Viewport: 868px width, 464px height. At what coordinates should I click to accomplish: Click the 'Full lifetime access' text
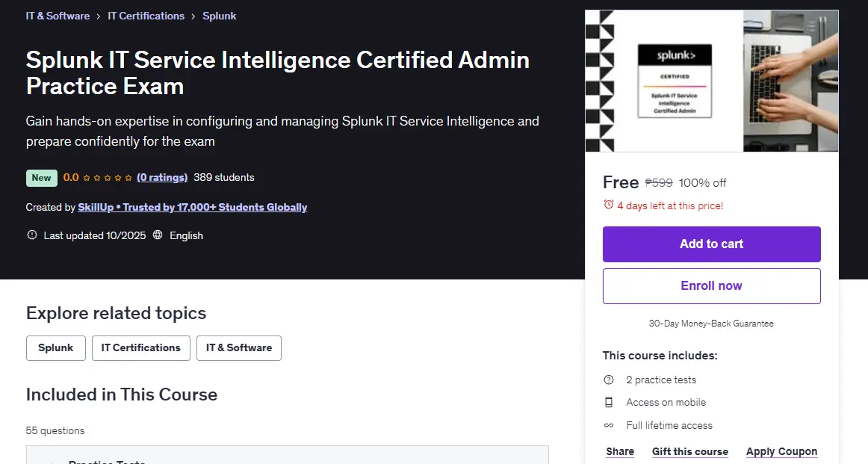pos(669,425)
